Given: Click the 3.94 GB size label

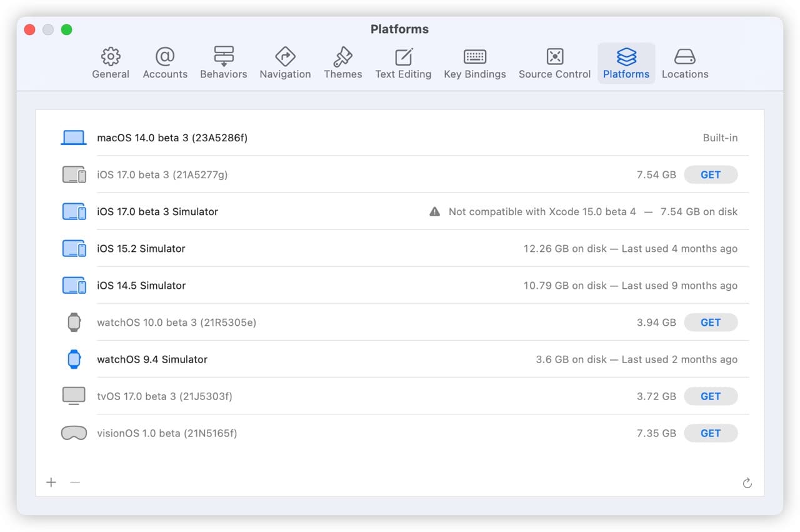Looking at the screenshot, I should pyautogui.click(x=656, y=323).
